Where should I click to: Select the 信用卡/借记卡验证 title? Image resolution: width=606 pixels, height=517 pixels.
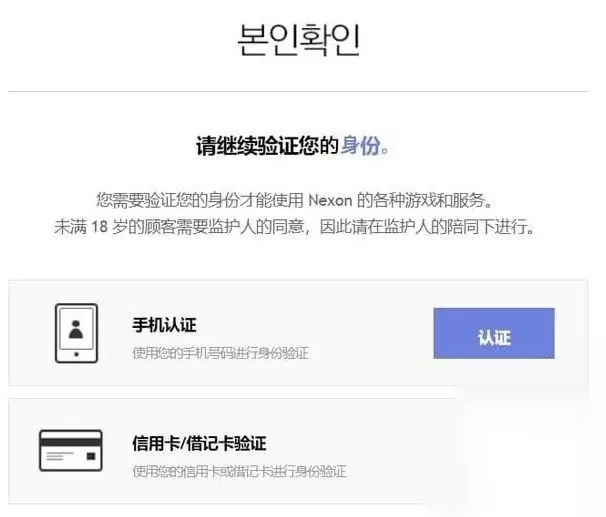coord(199,443)
